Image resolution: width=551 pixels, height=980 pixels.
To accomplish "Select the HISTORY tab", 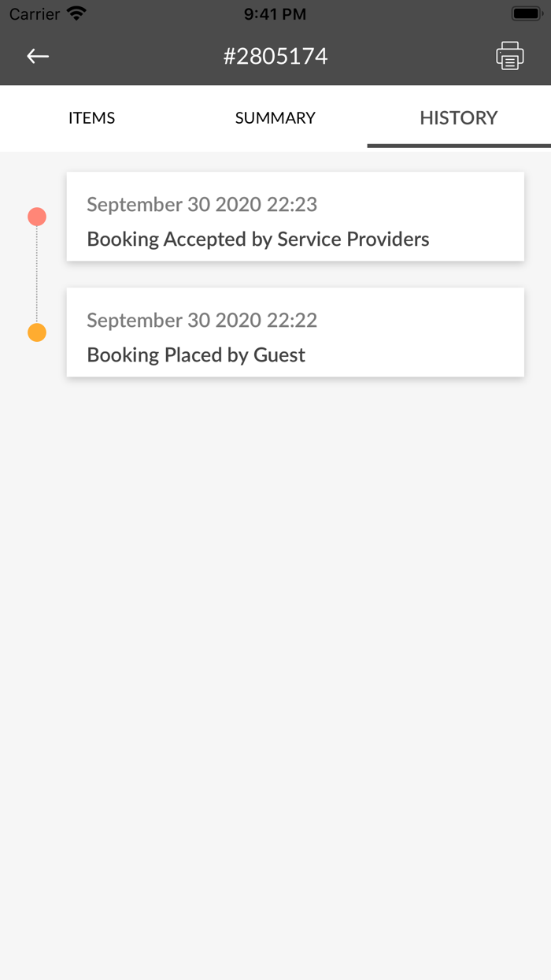I will click(x=458, y=118).
